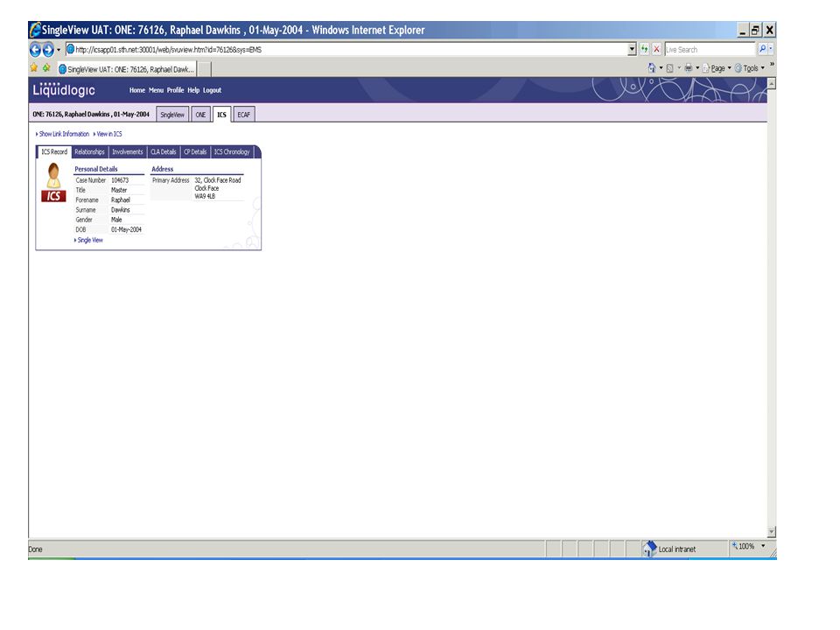
Task: Click the Personal Details heading
Action: pos(96,169)
